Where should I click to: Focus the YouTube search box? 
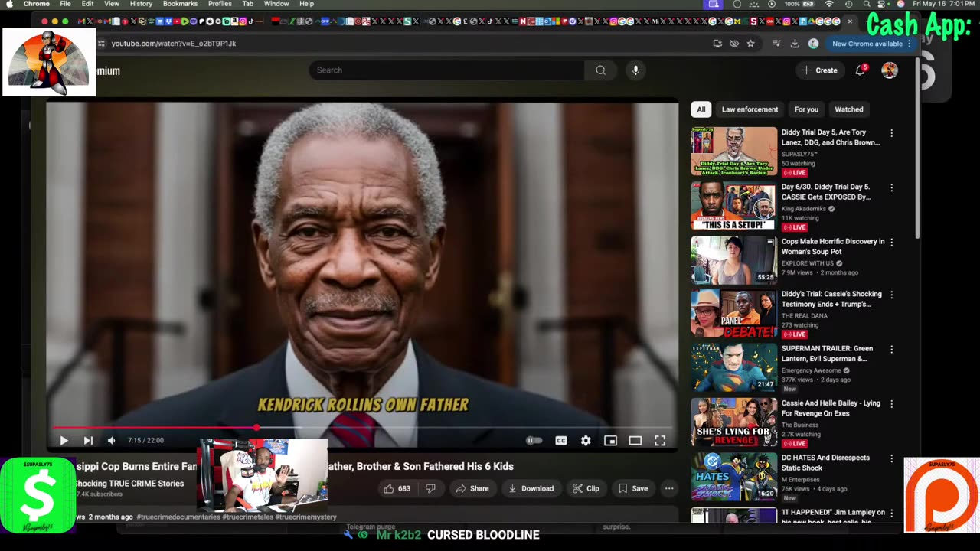click(446, 70)
